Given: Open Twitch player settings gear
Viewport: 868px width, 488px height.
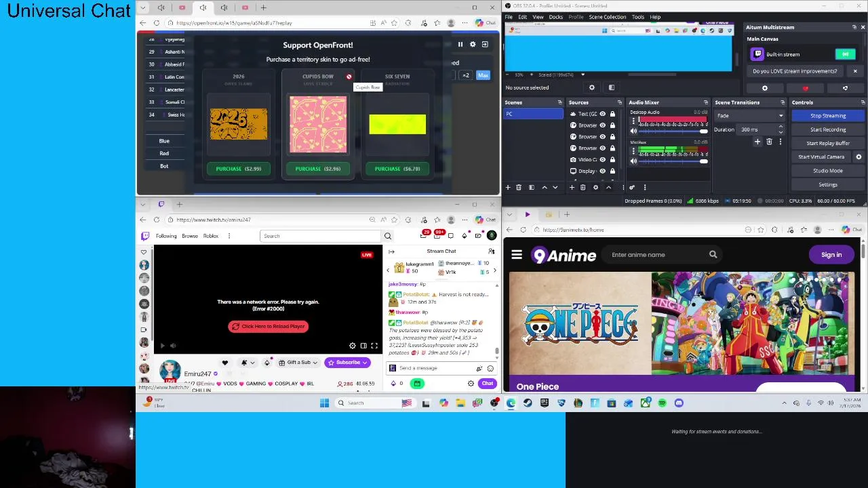Looking at the screenshot, I should (x=352, y=346).
